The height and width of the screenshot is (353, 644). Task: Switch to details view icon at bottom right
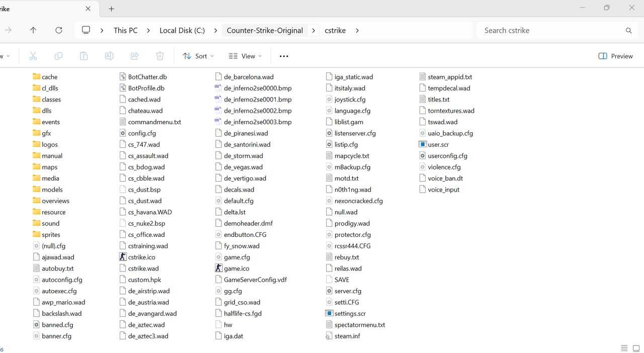(x=624, y=348)
